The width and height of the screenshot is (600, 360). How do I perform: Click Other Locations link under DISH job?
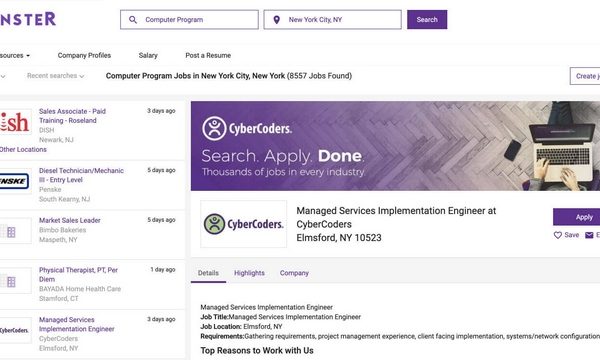23,150
